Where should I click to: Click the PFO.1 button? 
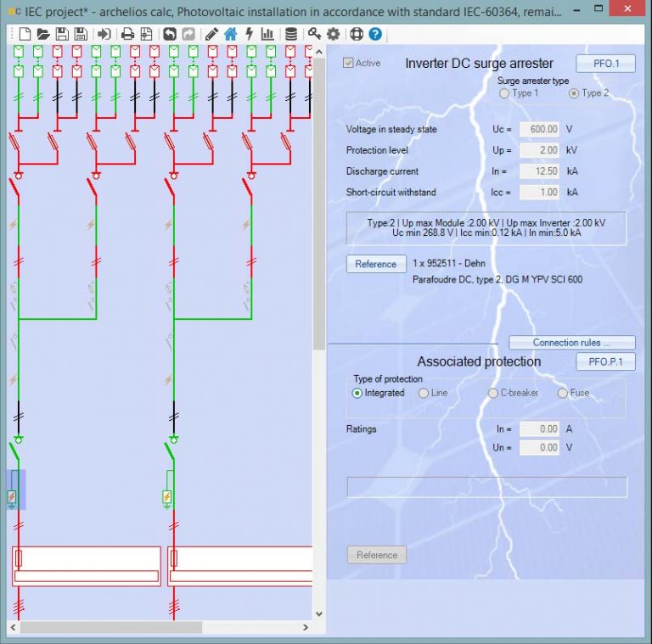point(605,64)
